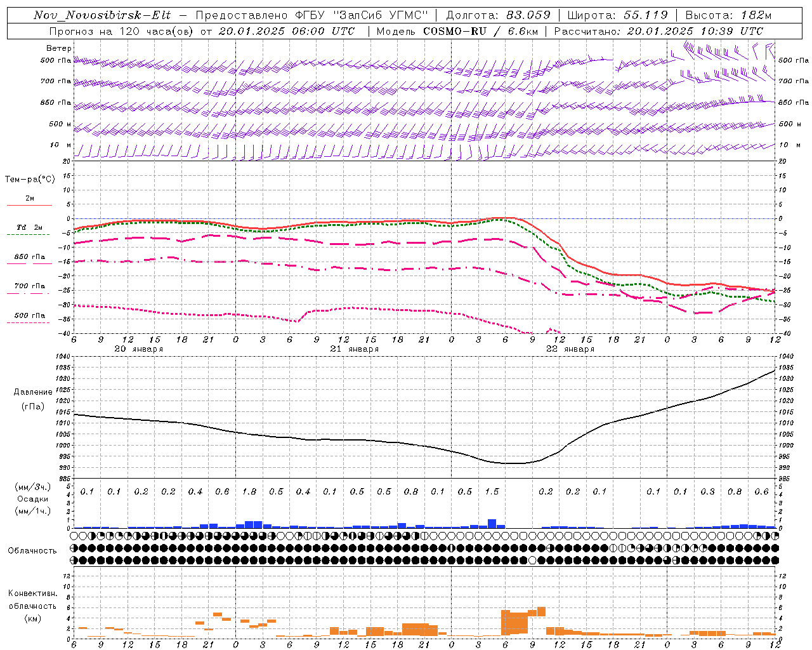Click the (мм/1ч.) units label
The width and height of the screenshot is (812, 650).
(32, 511)
